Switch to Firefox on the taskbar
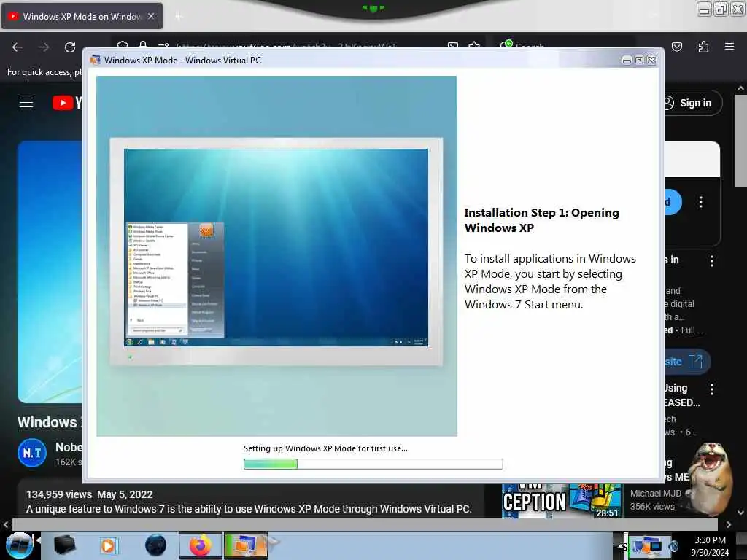Screen dimensions: 747x560 click(x=201, y=545)
